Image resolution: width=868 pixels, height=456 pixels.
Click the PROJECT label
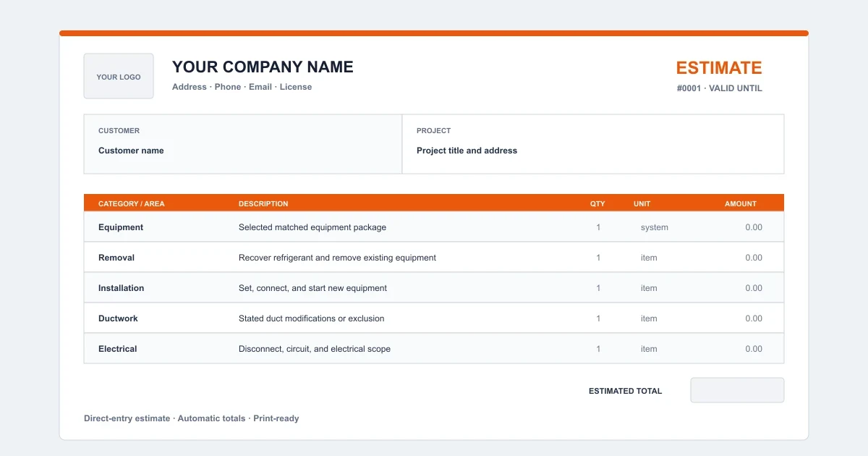[x=433, y=131]
